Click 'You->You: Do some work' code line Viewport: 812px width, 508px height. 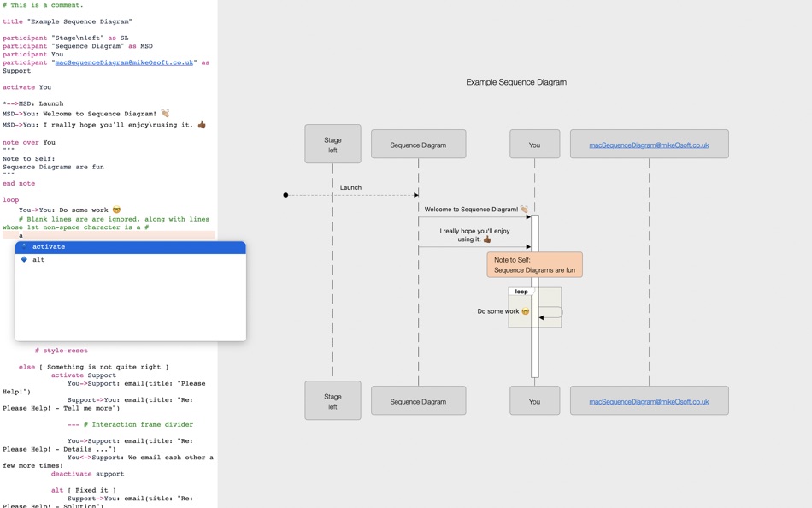(69, 210)
